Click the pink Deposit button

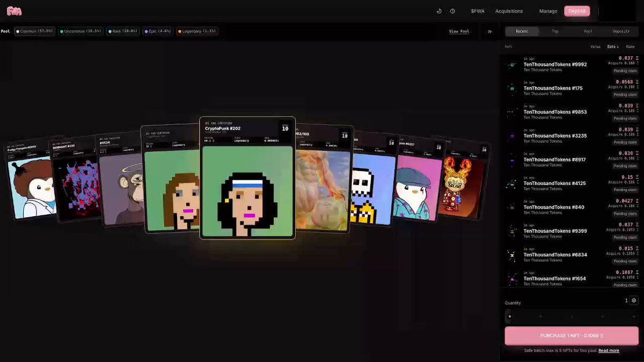pos(577,11)
